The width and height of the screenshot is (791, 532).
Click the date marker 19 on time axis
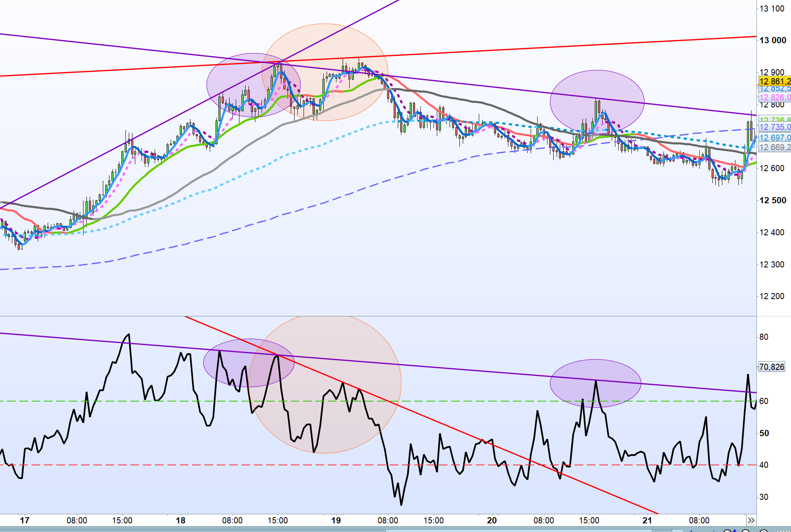336,520
